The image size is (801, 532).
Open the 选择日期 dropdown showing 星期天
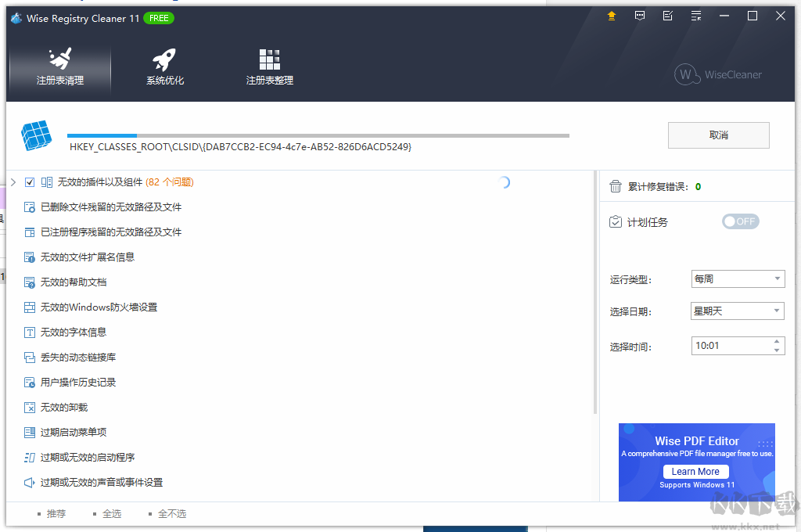pyautogui.click(x=738, y=311)
